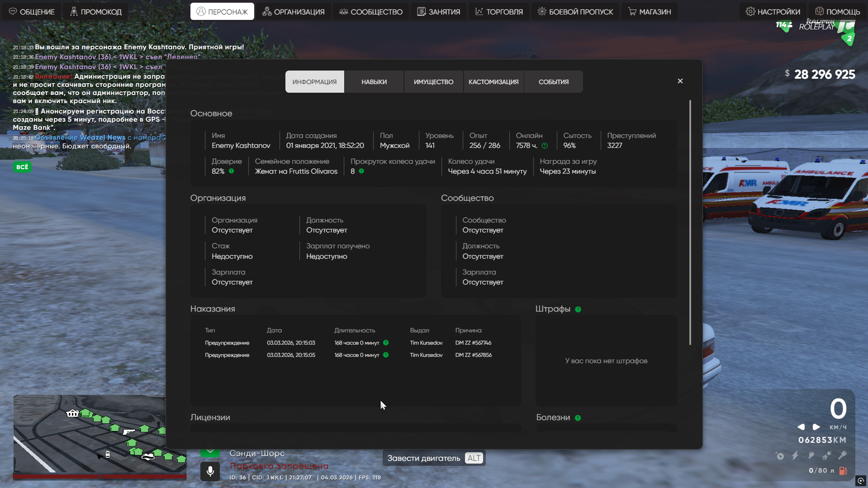Click green icon on second Предупреждение duration
The image size is (868, 488).
point(386,355)
